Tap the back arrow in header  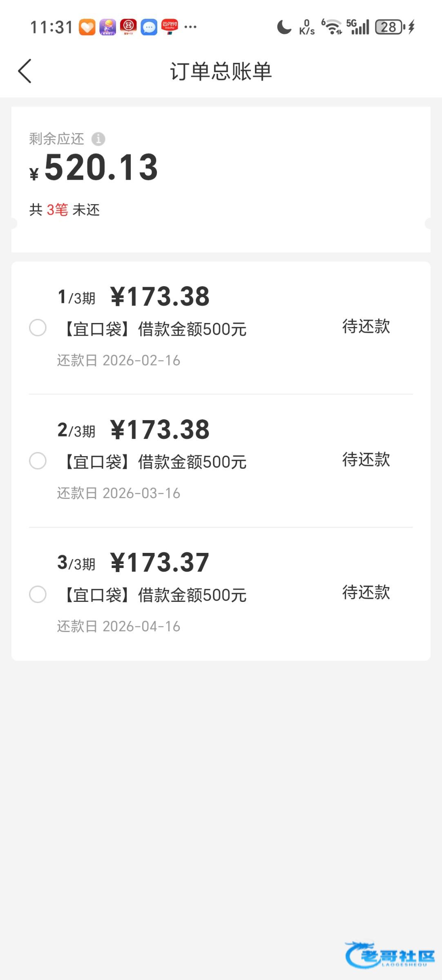click(x=25, y=71)
